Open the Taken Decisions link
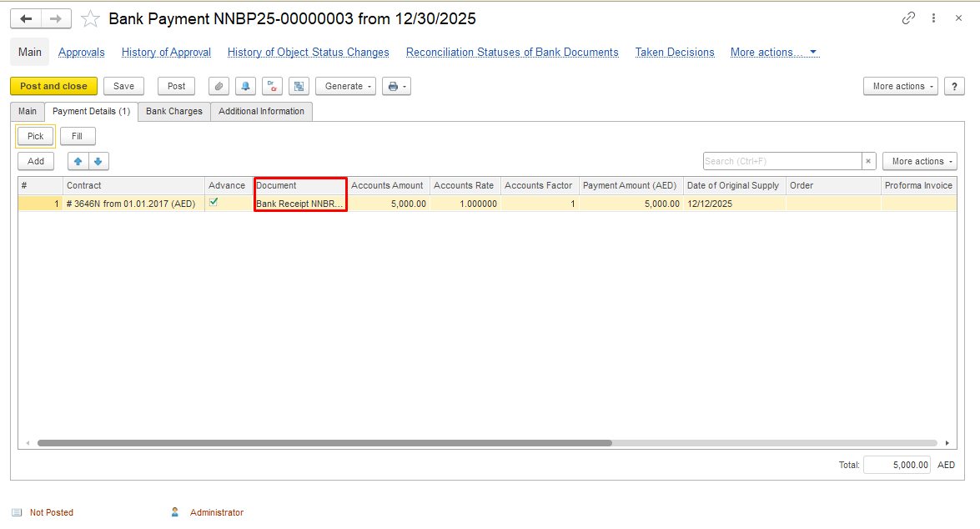The image size is (980, 529). (675, 53)
